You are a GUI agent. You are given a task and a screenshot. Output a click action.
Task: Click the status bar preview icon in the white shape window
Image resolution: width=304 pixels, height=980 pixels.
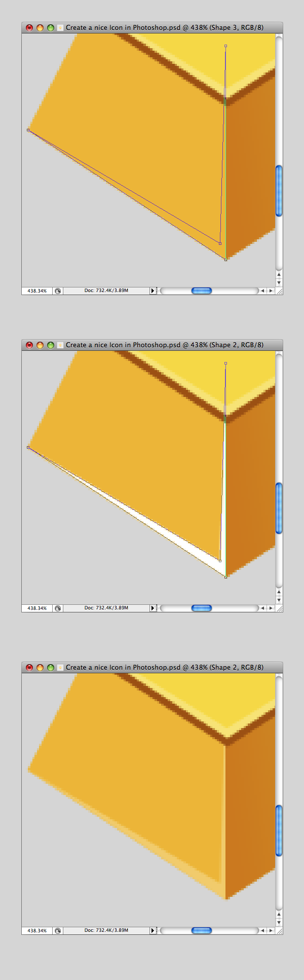pyautogui.click(x=58, y=608)
